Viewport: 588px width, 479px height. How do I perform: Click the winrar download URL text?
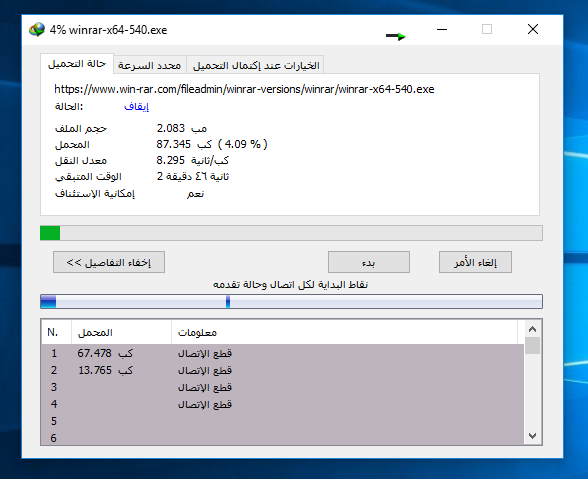pos(244,89)
